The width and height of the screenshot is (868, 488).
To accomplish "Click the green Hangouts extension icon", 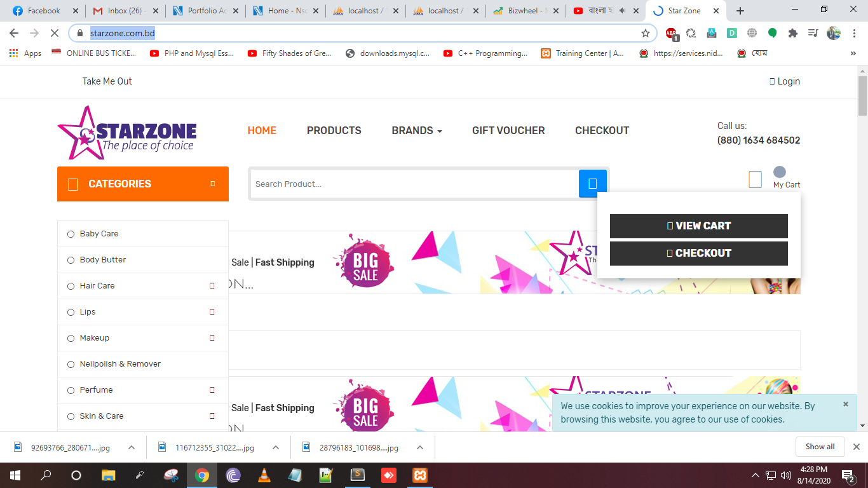I will point(772,33).
